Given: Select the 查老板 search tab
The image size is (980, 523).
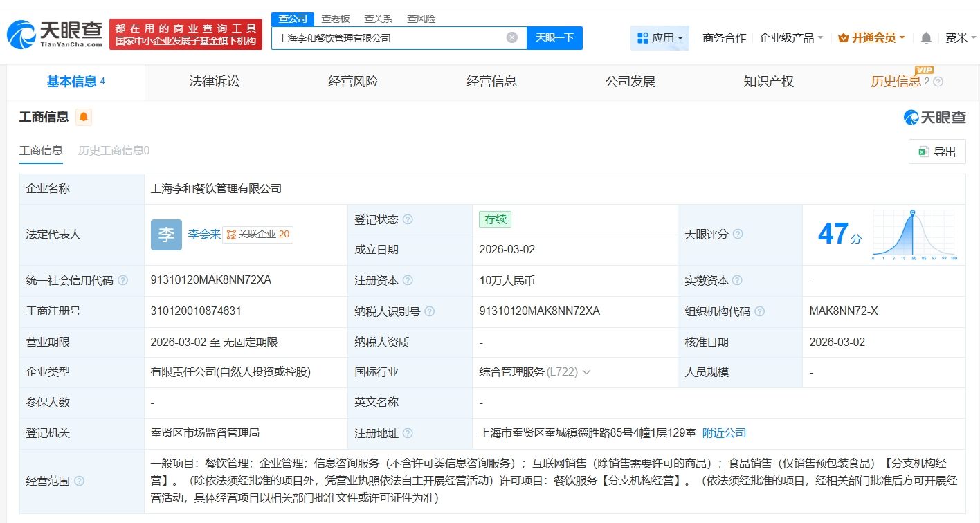Looking at the screenshot, I should tap(335, 19).
